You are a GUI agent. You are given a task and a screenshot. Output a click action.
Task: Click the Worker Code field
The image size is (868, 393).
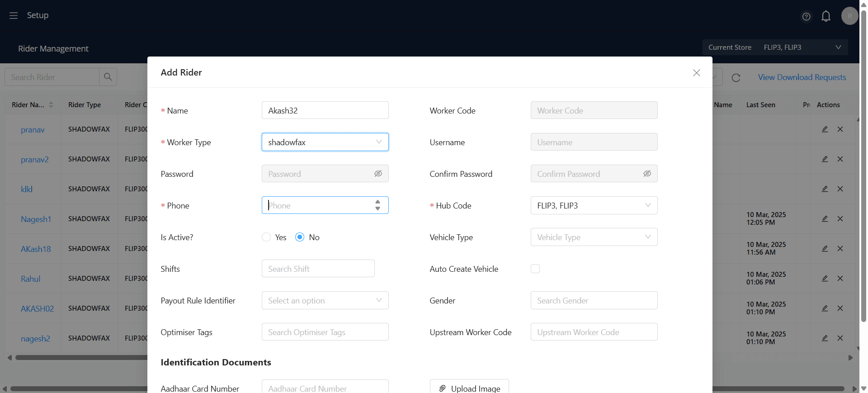pos(594,110)
